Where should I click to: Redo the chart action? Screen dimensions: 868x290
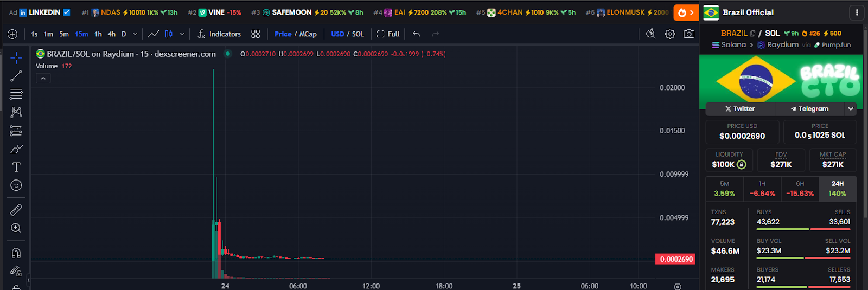(435, 34)
